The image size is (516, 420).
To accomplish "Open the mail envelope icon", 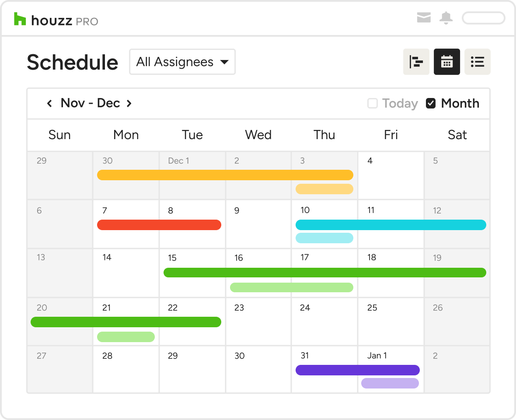I will click(424, 18).
